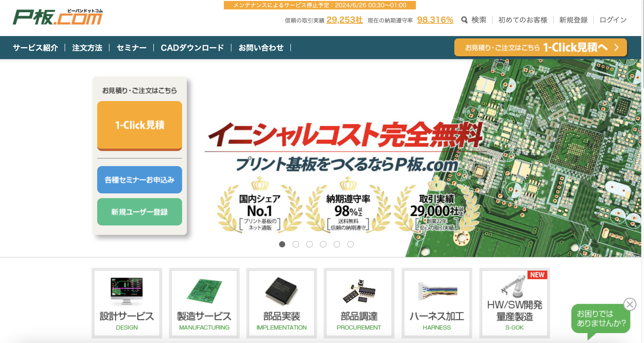644x343 pixels.
Task: Open the ハーネス加工 HARNESS card
Action: click(437, 303)
